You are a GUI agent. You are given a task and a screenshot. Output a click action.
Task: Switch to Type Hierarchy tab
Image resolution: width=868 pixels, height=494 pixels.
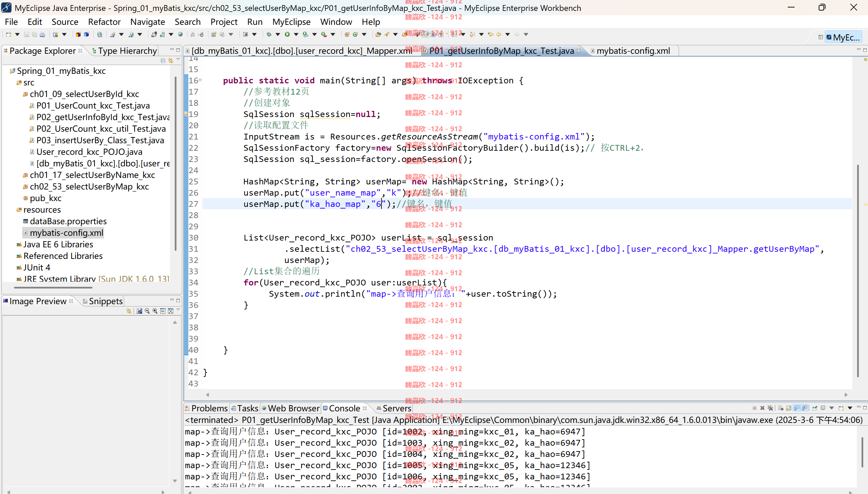(124, 51)
